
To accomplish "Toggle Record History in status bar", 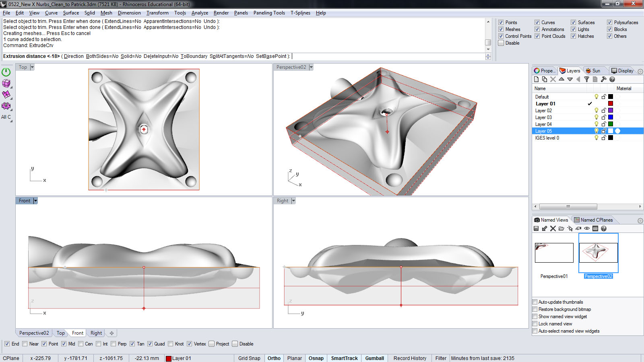I will click(x=410, y=358).
